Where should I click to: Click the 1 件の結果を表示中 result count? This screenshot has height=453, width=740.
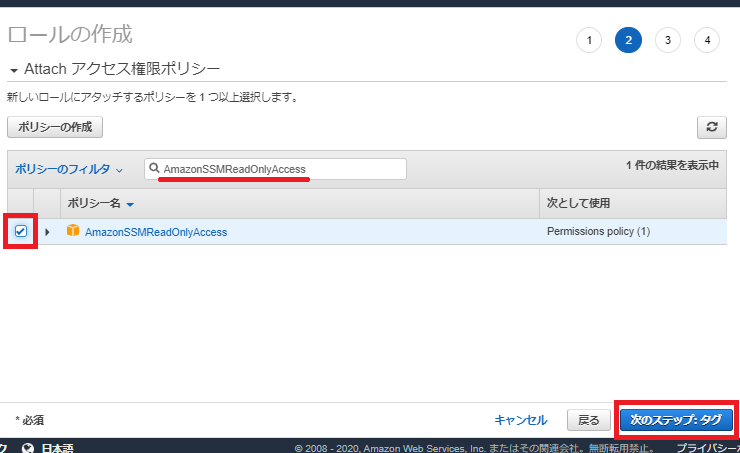[672, 165]
